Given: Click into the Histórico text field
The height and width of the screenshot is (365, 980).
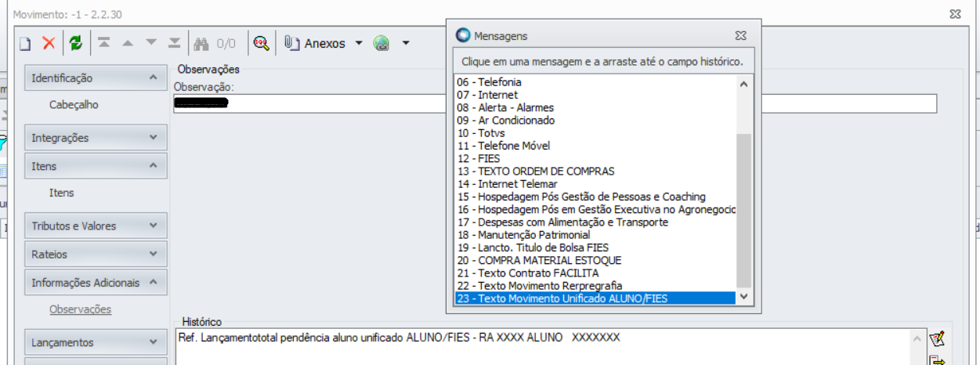Looking at the screenshot, I should (541, 349).
